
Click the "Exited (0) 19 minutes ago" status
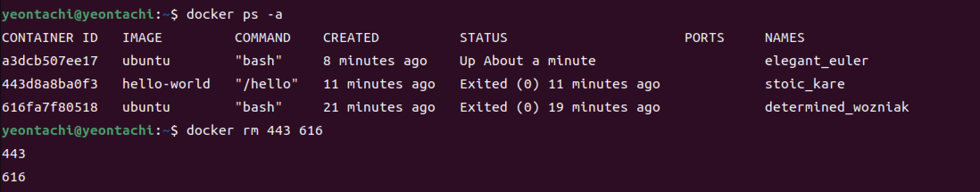tap(560, 107)
